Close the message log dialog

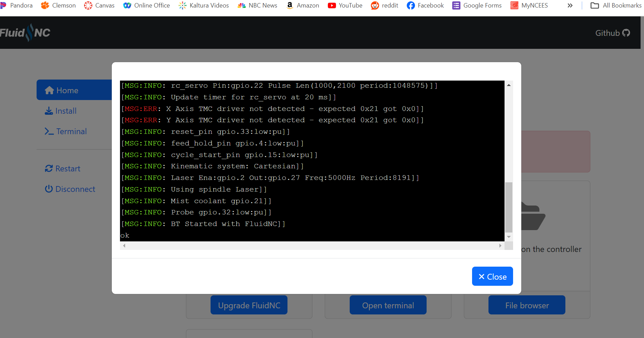(492, 276)
